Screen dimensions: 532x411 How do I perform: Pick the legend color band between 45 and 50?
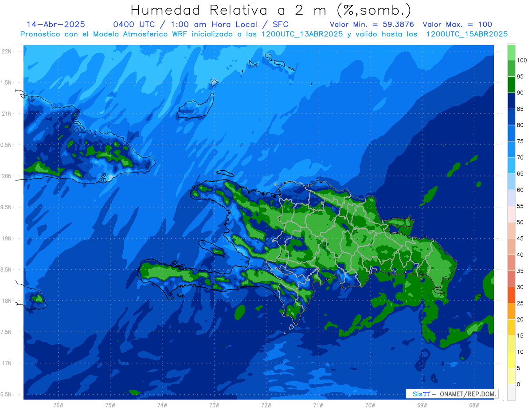[x=511, y=230]
